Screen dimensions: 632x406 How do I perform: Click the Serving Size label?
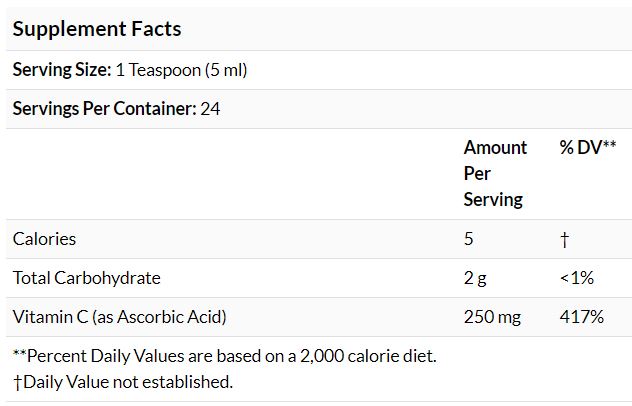[58, 70]
